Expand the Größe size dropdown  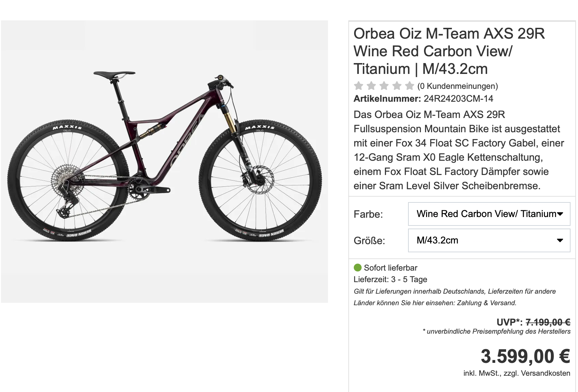tap(489, 240)
